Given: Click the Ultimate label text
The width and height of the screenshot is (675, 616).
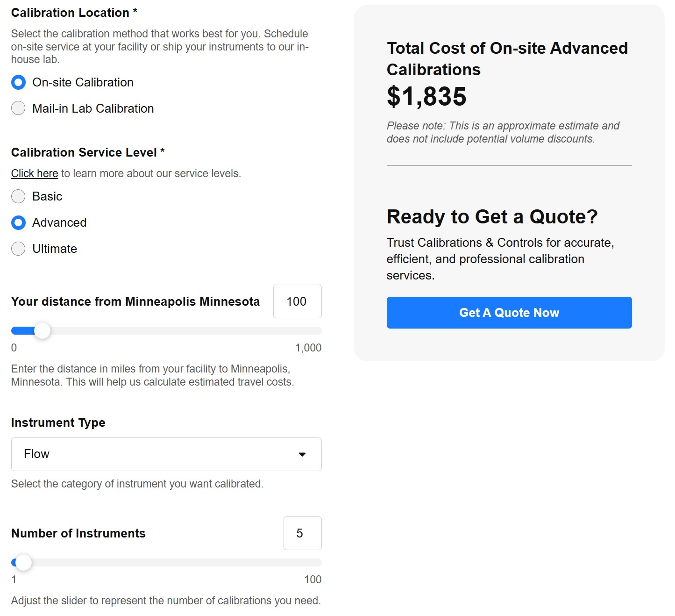Looking at the screenshot, I should tap(55, 249).
